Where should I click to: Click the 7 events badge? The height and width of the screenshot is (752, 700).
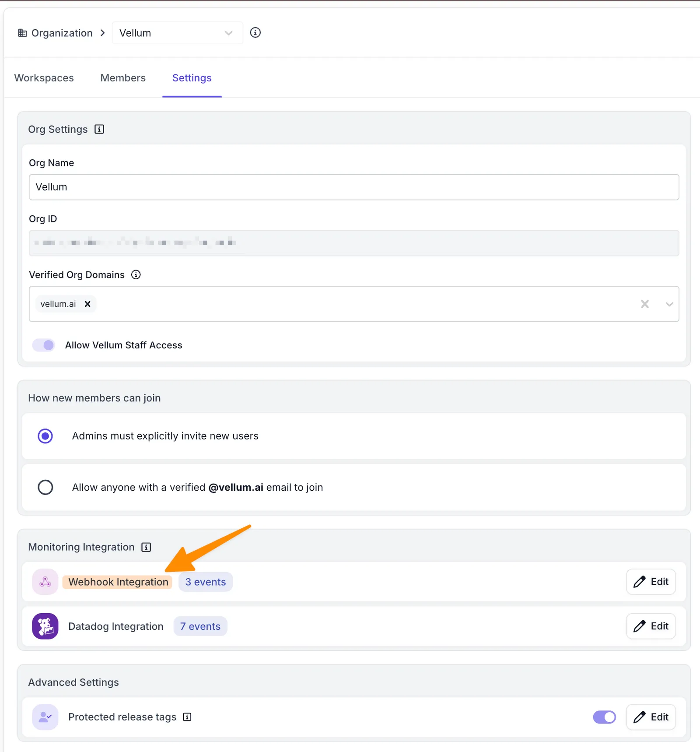[x=200, y=626]
